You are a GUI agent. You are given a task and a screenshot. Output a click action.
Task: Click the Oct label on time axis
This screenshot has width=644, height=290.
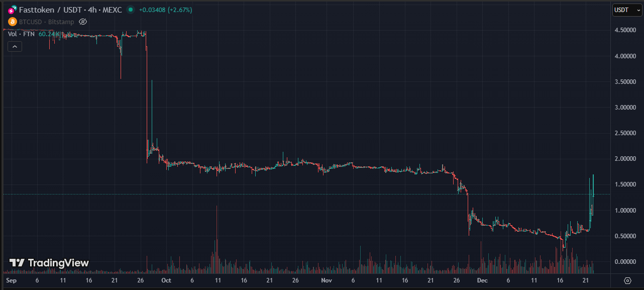point(166,280)
